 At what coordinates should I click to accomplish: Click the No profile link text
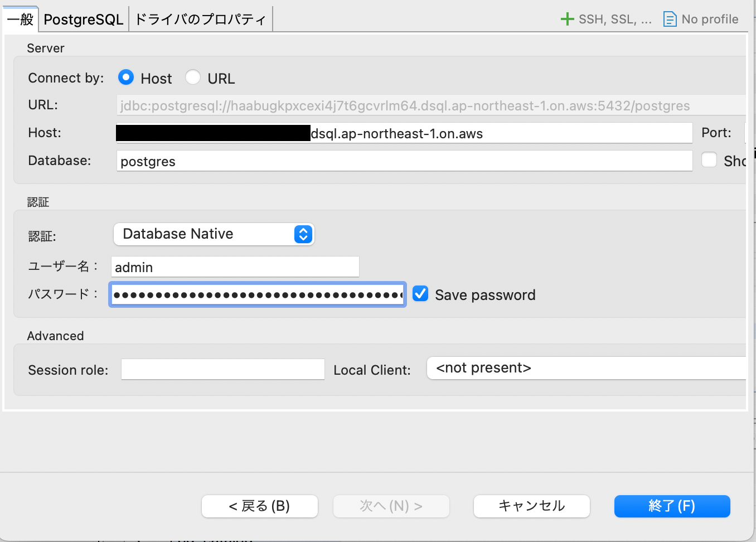coord(710,20)
